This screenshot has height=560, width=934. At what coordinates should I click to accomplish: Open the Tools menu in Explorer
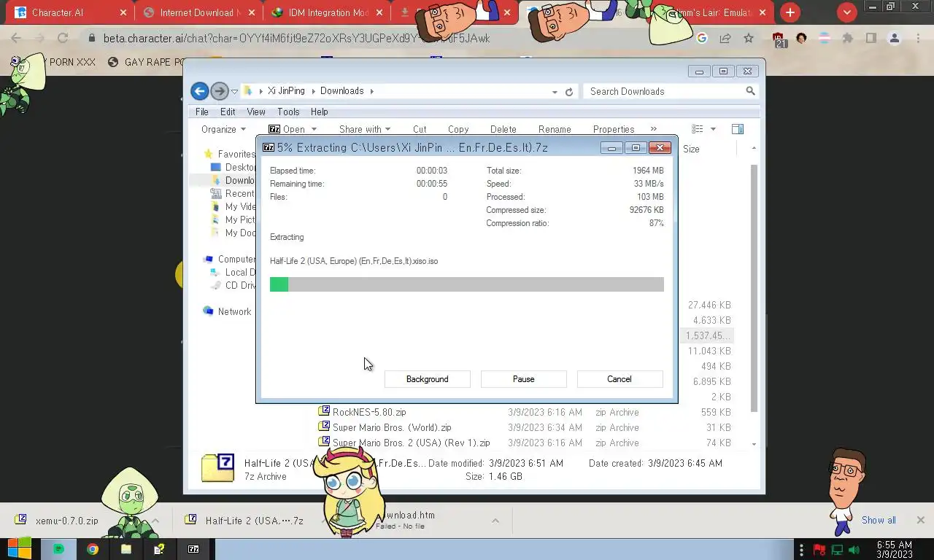pyautogui.click(x=288, y=112)
